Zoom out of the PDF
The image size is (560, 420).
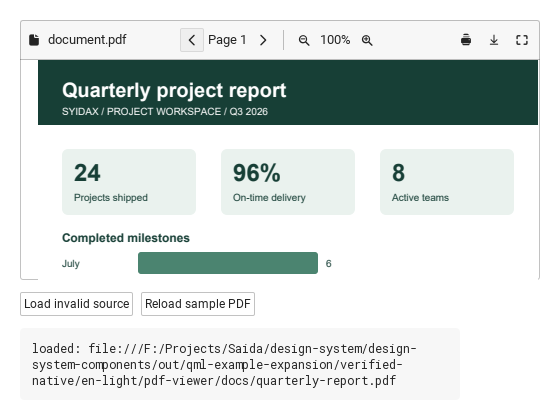pyautogui.click(x=304, y=40)
